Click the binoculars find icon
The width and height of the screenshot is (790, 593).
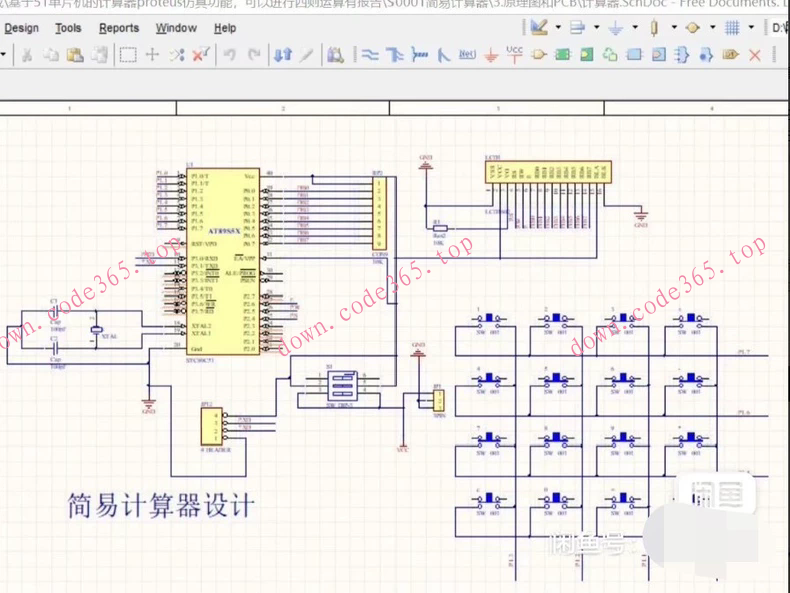click(x=335, y=55)
